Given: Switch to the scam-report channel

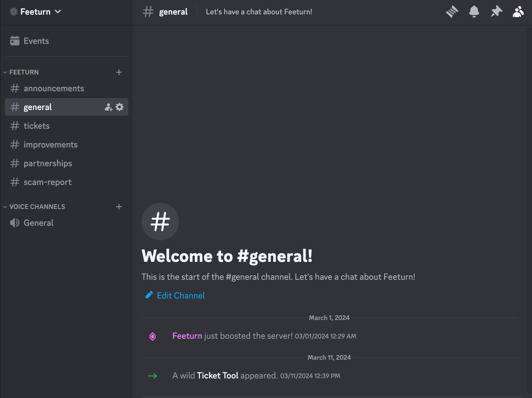Looking at the screenshot, I should point(47,182).
